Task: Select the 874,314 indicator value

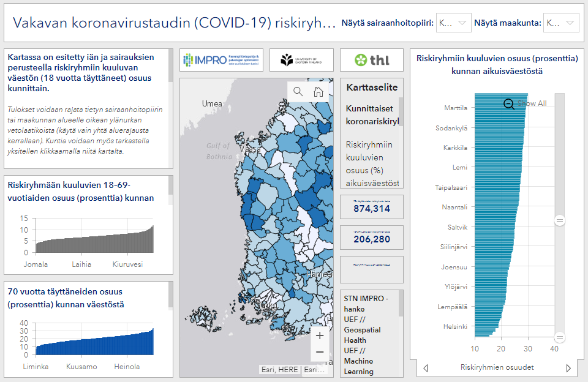Action: click(372, 209)
